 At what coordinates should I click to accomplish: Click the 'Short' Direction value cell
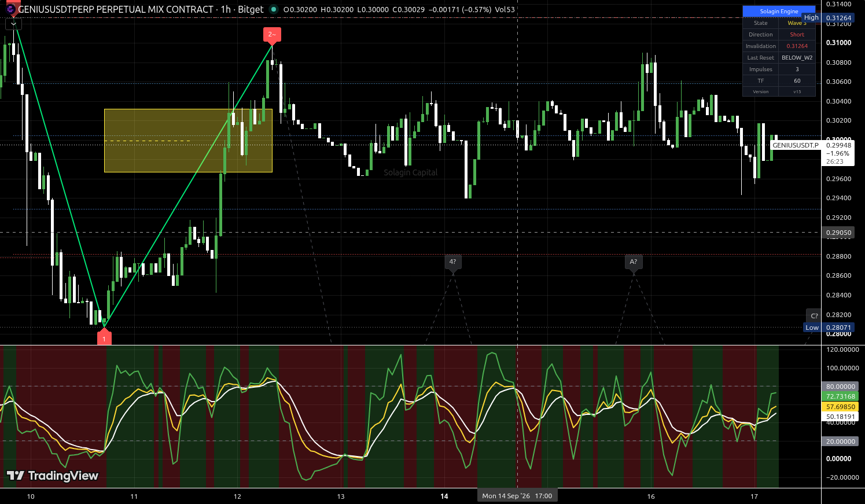[797, 35]
